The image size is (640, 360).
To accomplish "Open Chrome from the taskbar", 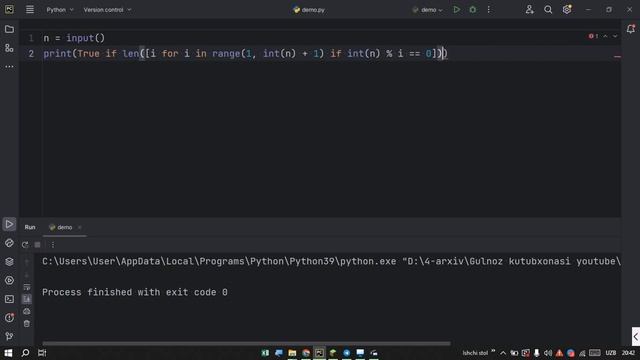I will click(x=306, y=353).
